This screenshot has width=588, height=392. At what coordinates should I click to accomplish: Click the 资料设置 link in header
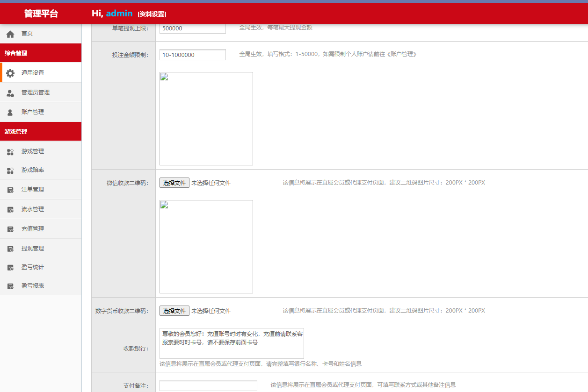pyautogui.click(x=152, y=14)
